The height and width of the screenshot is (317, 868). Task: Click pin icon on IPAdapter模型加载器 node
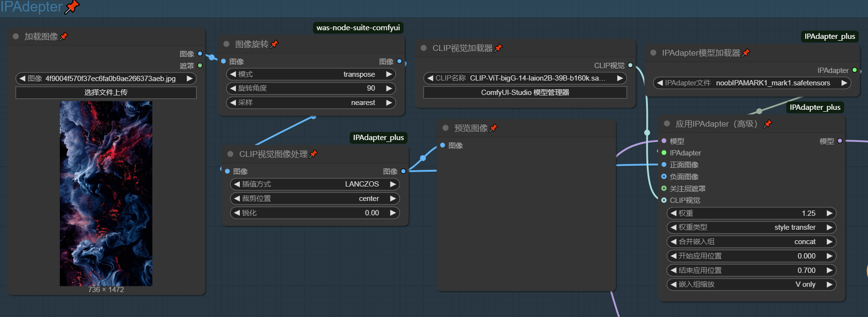coord(746,53)
